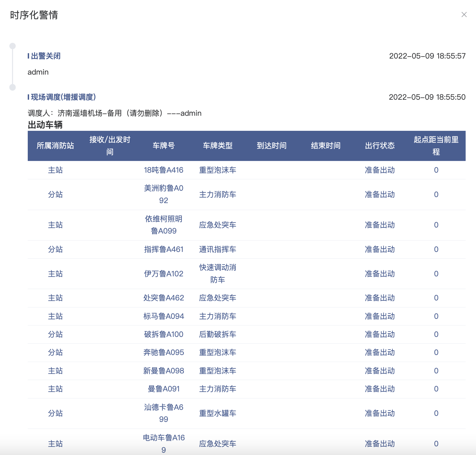Viewport: 476px width, 455px height.
Task: Click 后勤破拆车 vehicle type cell
Action: tap(218, 334)
